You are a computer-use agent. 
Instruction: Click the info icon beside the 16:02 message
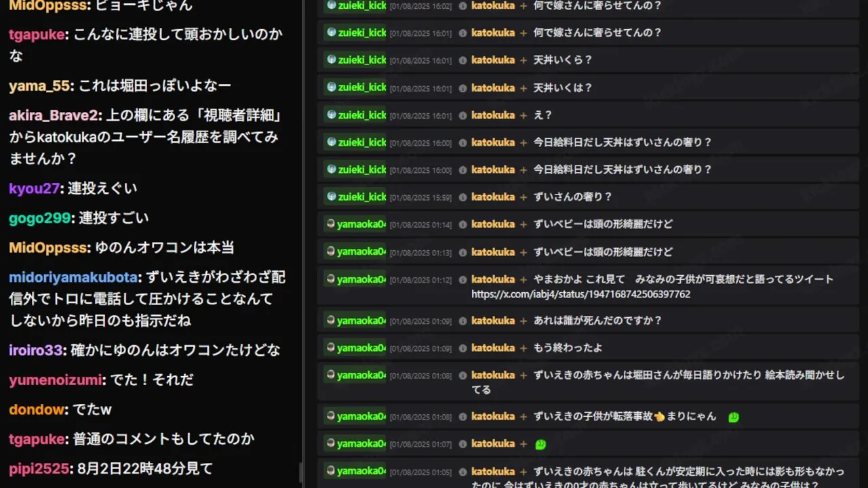click(x=462, y=5)
